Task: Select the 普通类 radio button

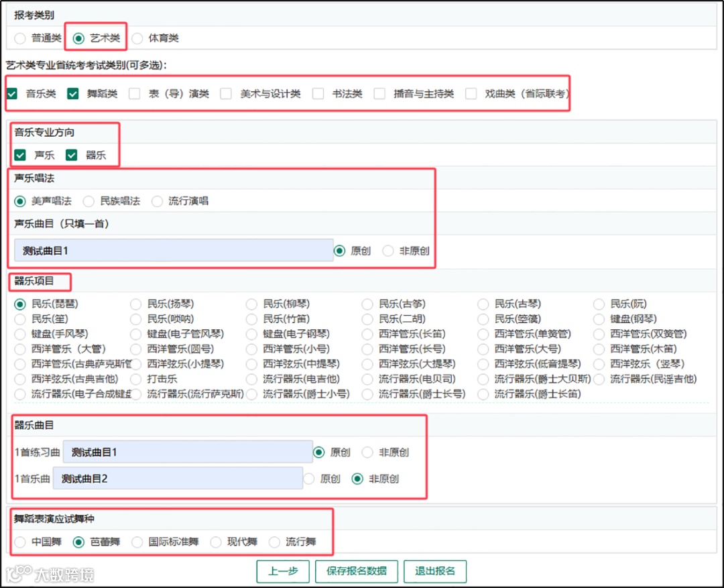Action: point(20,38)
